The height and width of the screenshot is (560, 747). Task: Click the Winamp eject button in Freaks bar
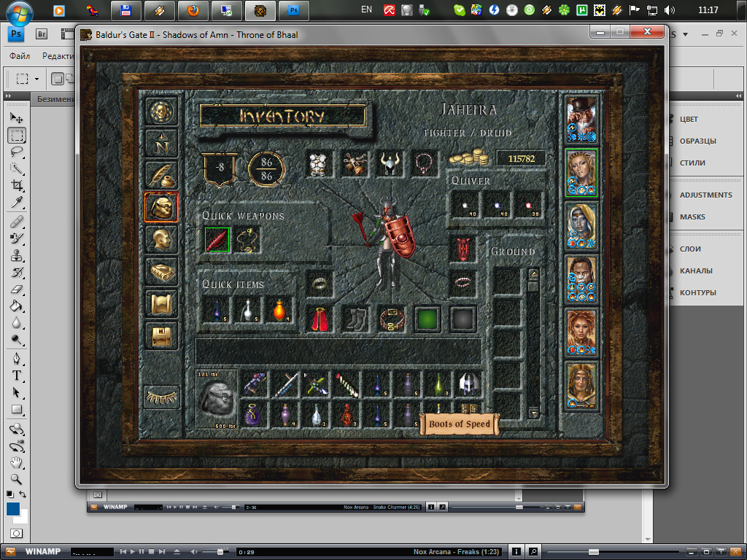177,551
